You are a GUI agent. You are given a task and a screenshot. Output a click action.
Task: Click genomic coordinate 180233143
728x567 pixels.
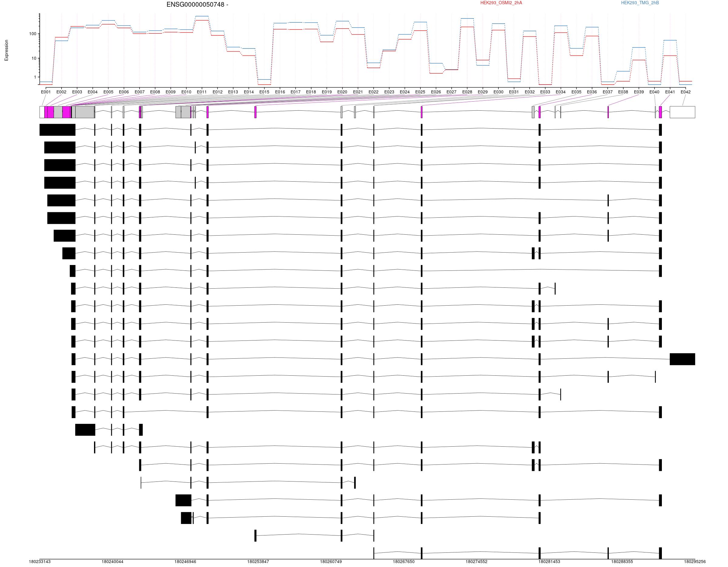click(40, 562)
